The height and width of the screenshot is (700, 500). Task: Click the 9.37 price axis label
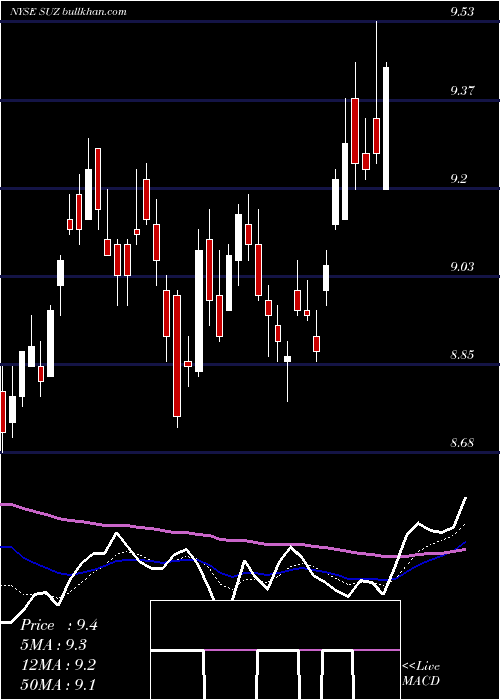(x=462, y=92)
